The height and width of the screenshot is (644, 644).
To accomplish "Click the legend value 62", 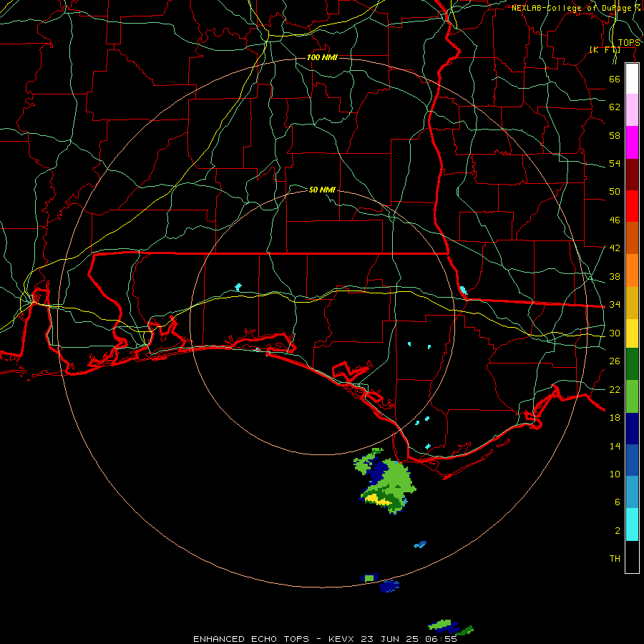I will pos(615,107).
